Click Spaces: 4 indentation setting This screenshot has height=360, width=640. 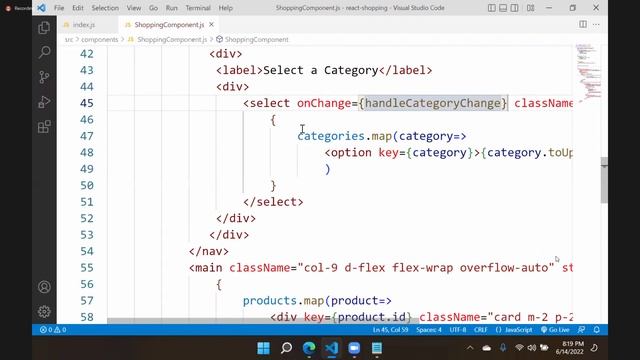[x=429, y=330]
